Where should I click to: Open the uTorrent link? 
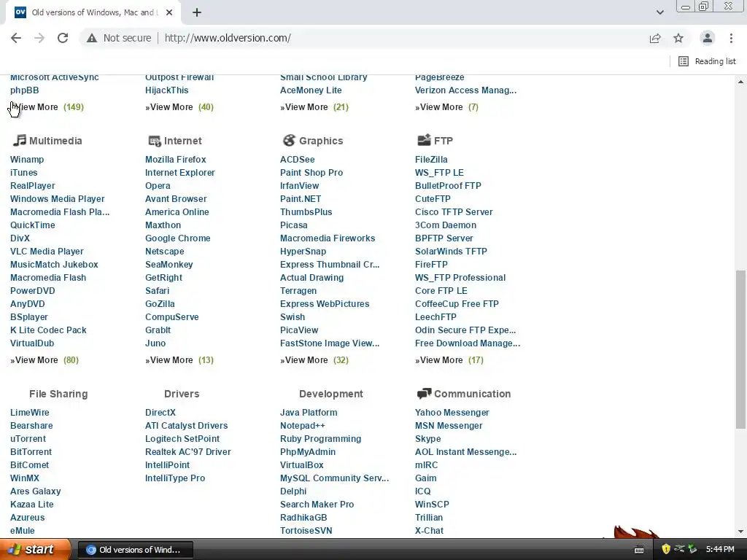click(28, 438)
